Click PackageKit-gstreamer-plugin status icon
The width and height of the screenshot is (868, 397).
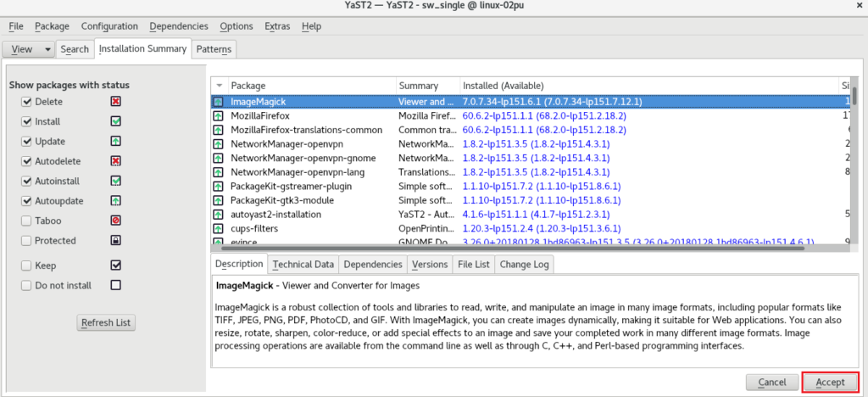click(219, 187)
